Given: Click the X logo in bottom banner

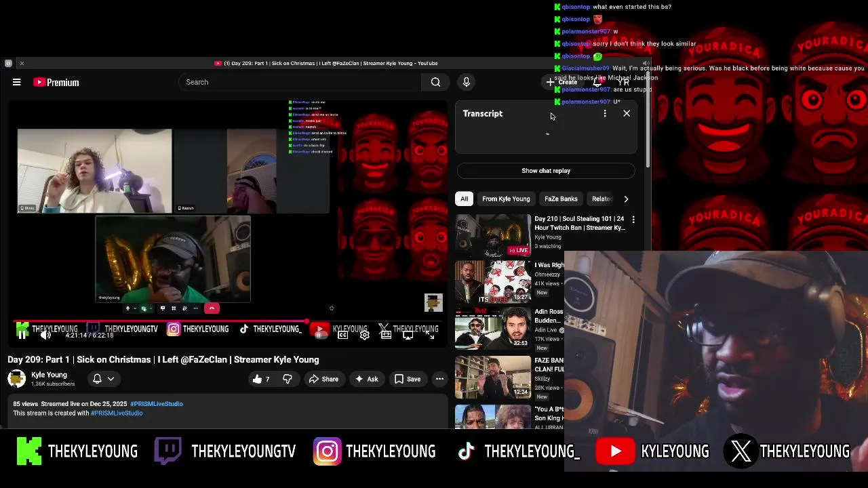Looking at the screenshot, I should click(x=741, y=451).
